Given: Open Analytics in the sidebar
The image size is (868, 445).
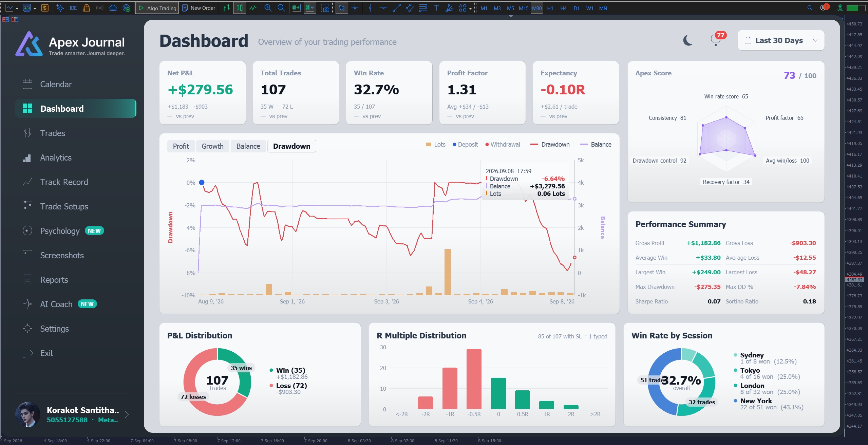Looking at the screenshot, I should [x=56, y=157].
